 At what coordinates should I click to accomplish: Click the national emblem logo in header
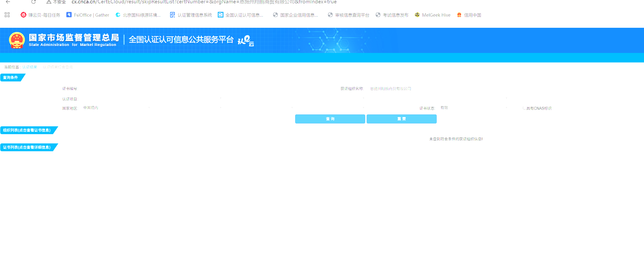pos(17,40)
